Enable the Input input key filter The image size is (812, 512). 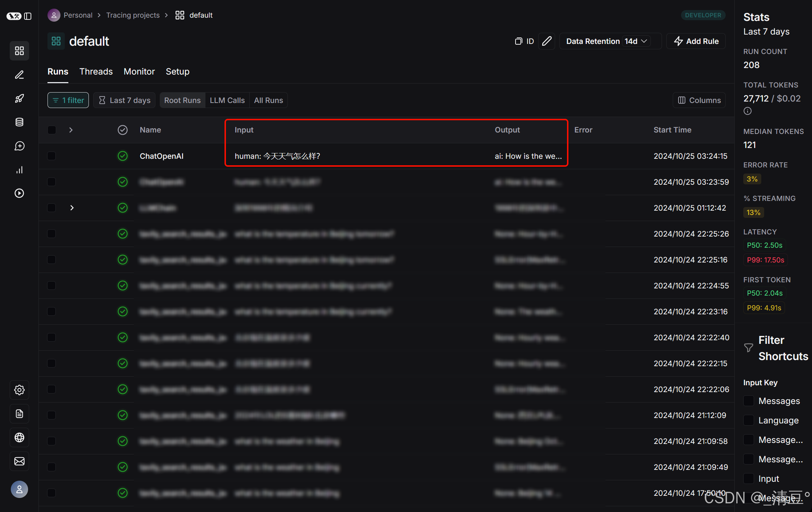point(749,479)
